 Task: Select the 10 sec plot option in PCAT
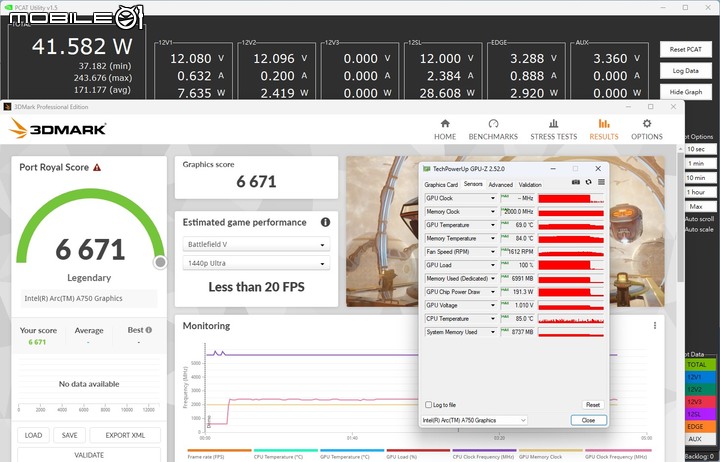pyautogui.click(x=699, y=149)
